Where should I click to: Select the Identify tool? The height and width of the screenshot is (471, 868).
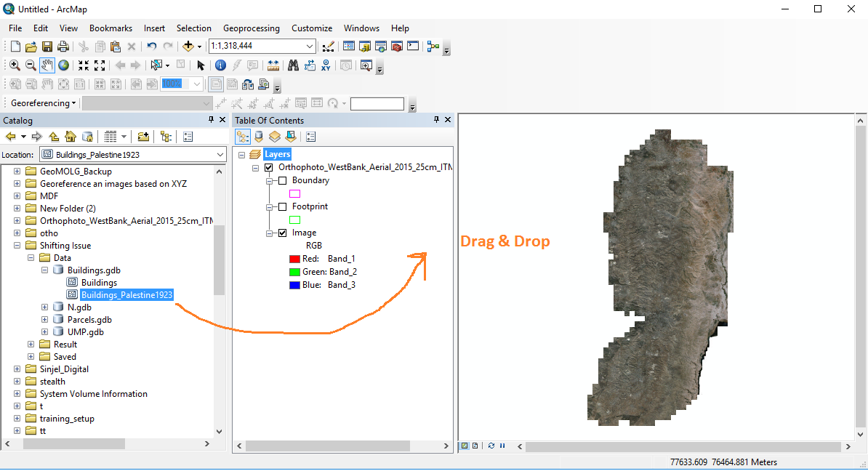[220, 65]
